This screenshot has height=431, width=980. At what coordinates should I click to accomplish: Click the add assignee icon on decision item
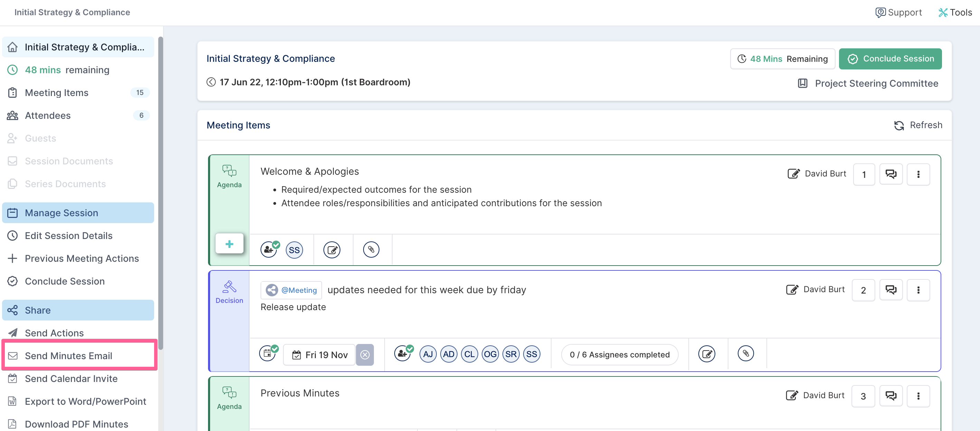pos(403,353)
